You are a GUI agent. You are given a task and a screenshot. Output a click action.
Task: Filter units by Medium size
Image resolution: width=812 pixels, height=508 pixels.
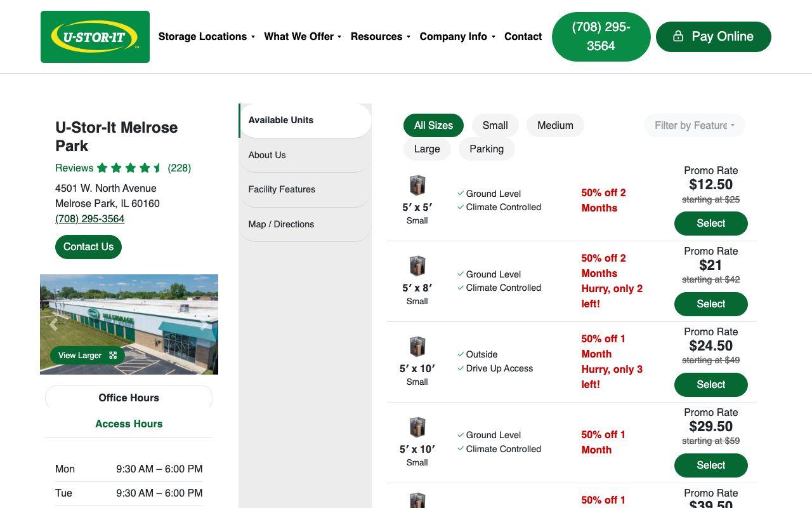tap(555, 125)
